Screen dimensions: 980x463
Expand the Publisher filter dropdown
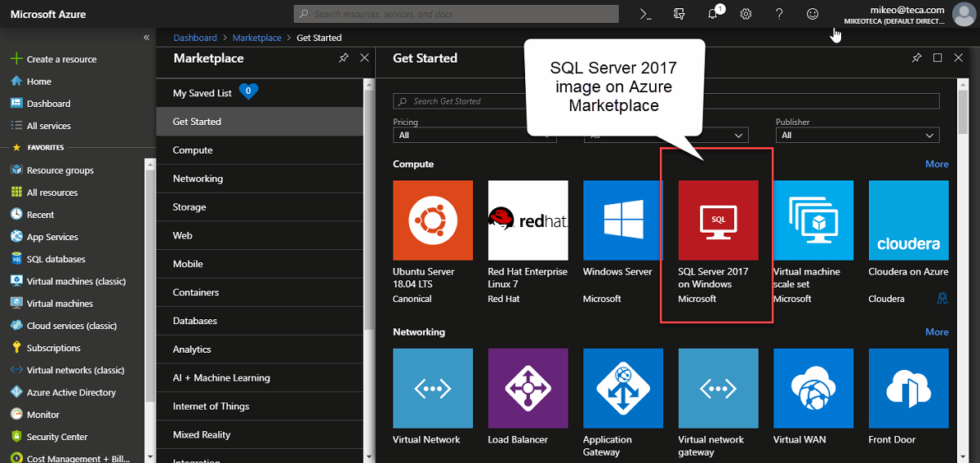(x=857, y=136)
